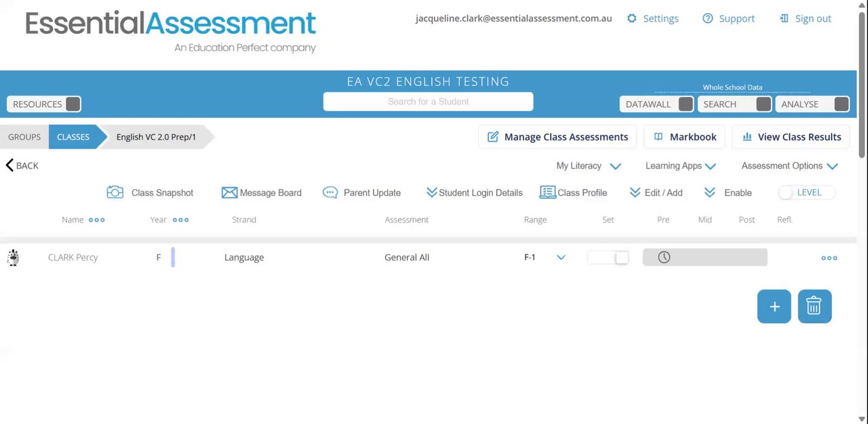This screenshot has width=868, height=424.
Task: Click the Search for a Student field
Action: pos(428,102)
